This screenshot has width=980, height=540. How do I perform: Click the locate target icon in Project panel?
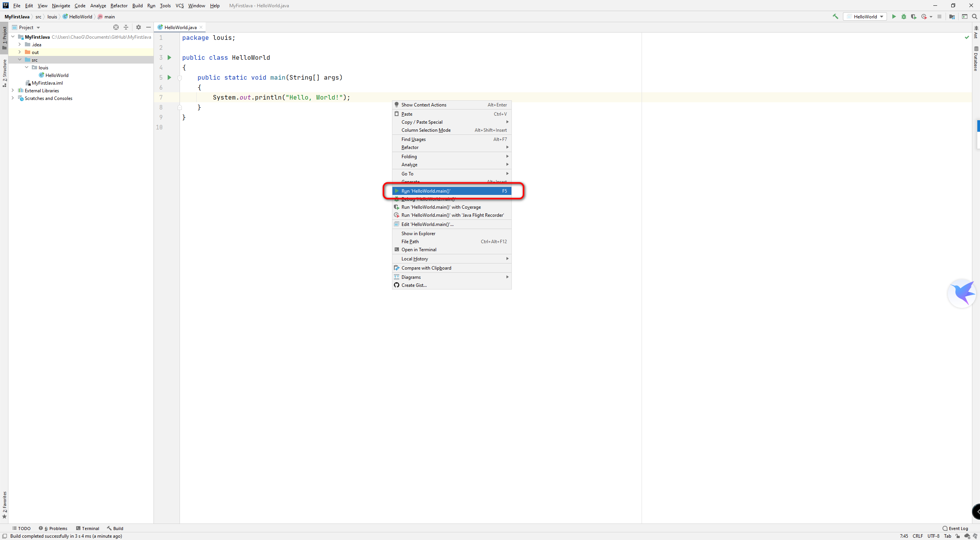(116, 27)
